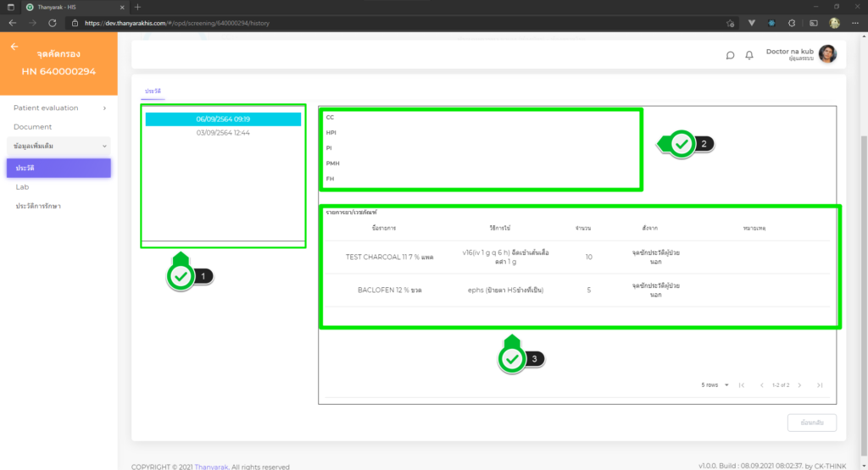
Task: Reload the page with browser refresh button
Action: click(x=53, y=23)
